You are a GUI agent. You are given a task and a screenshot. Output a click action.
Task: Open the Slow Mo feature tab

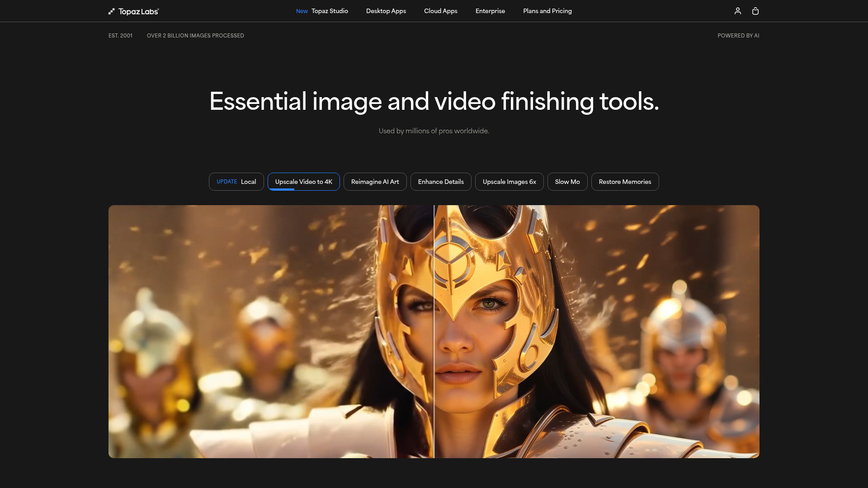[567, 182]
